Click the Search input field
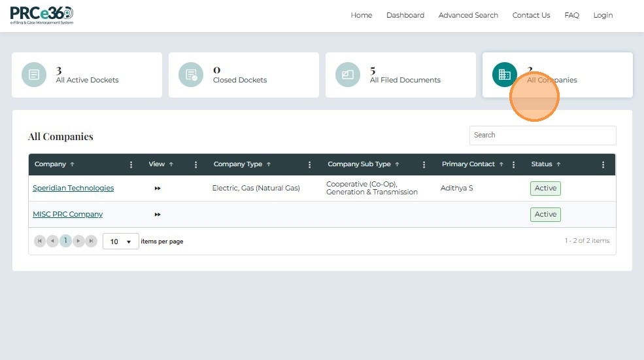Image resolution: width=644 pixels, height=360 pixels. tap(542, 135)
